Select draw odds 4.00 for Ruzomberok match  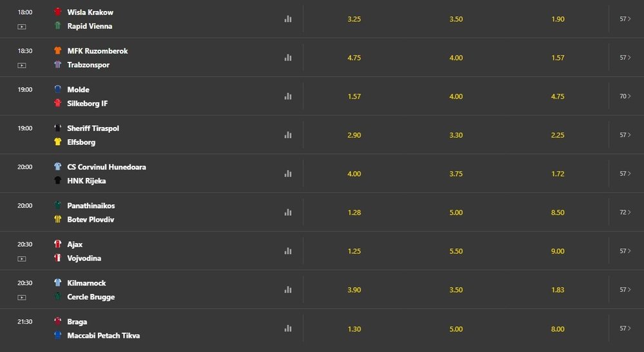[456, 57]
